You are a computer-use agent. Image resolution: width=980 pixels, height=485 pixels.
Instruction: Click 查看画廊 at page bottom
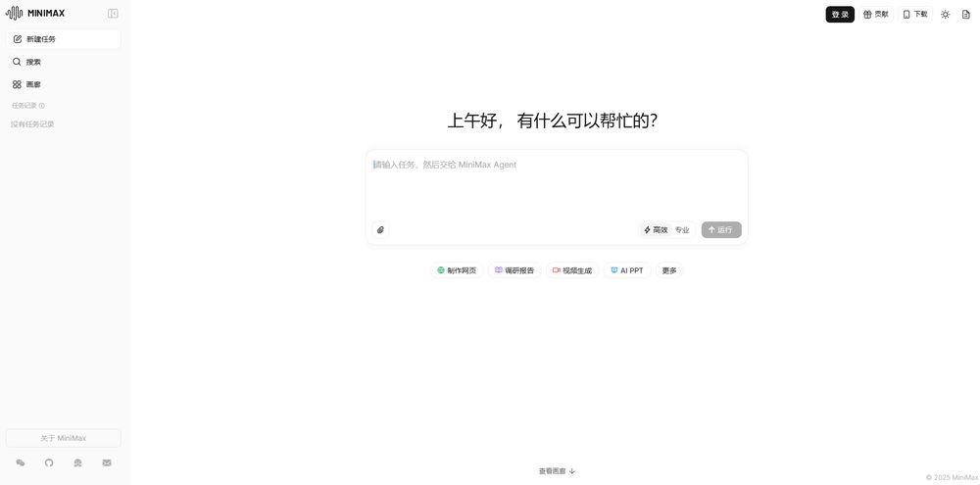(x=557, y=471)
